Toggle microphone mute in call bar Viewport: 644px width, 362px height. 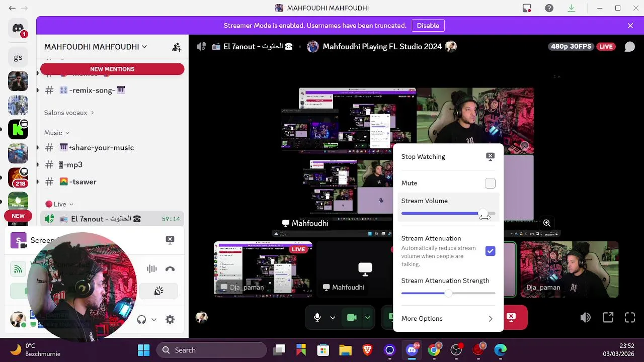pos(317,317)
